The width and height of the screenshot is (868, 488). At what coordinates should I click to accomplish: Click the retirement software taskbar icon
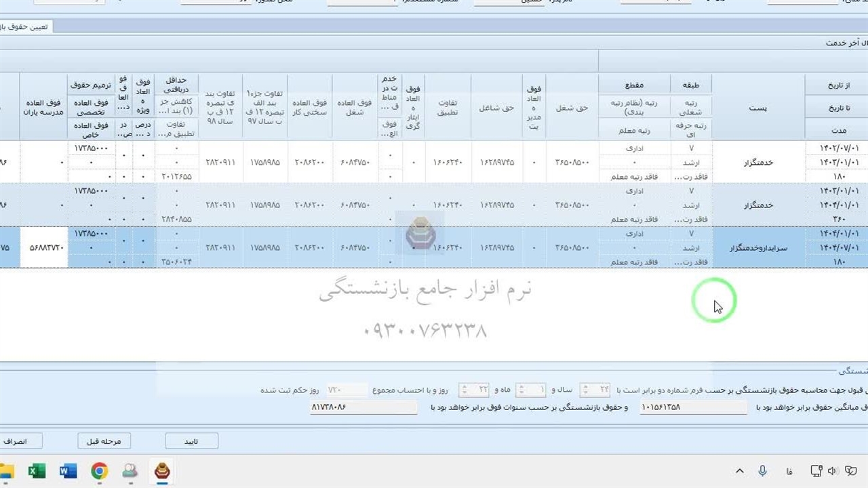point(161,471)
